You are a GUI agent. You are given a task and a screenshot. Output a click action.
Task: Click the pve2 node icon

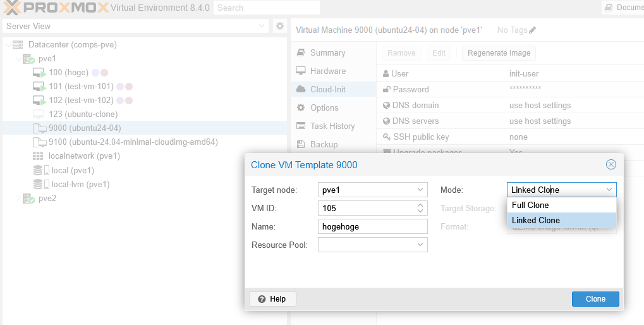pos(28,199)
